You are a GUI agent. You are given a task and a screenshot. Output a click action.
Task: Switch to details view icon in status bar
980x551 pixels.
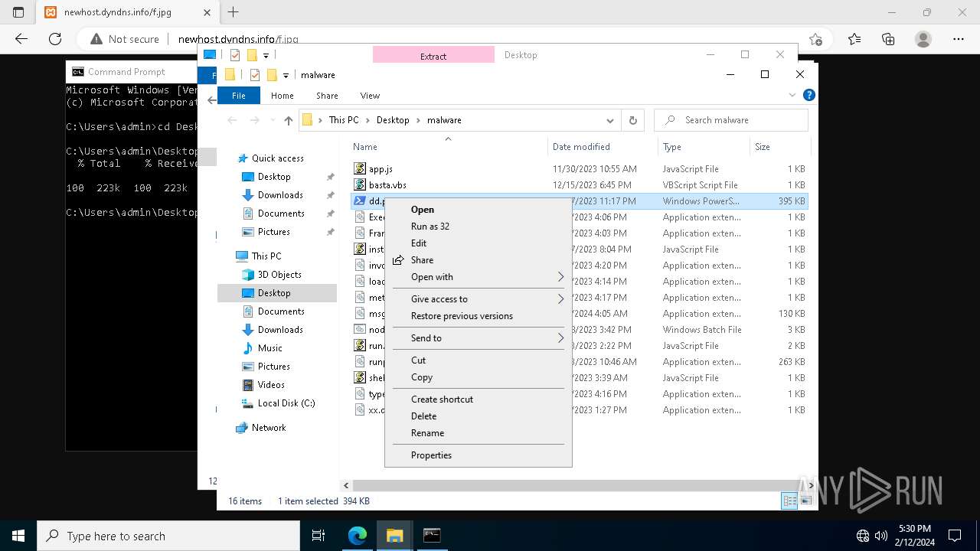789,501
